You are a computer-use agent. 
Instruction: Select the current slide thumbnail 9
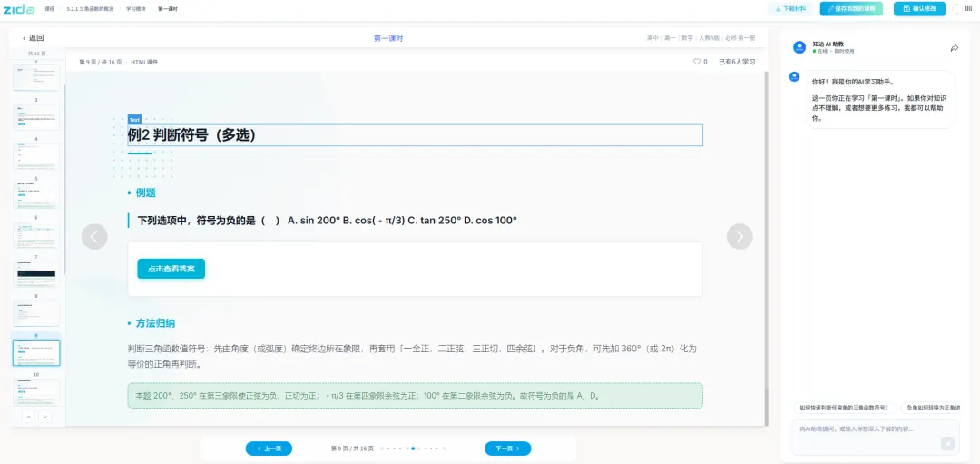tap(36, 352)
